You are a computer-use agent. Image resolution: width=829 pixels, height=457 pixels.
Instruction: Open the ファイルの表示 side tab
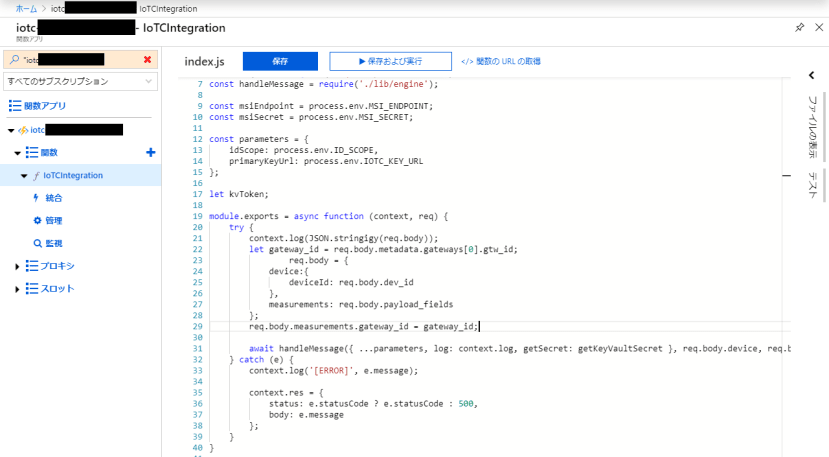coord(813,126)
